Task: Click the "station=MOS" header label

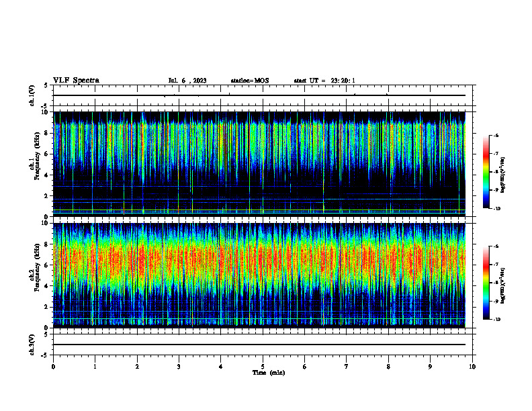Action: (250, 81)
